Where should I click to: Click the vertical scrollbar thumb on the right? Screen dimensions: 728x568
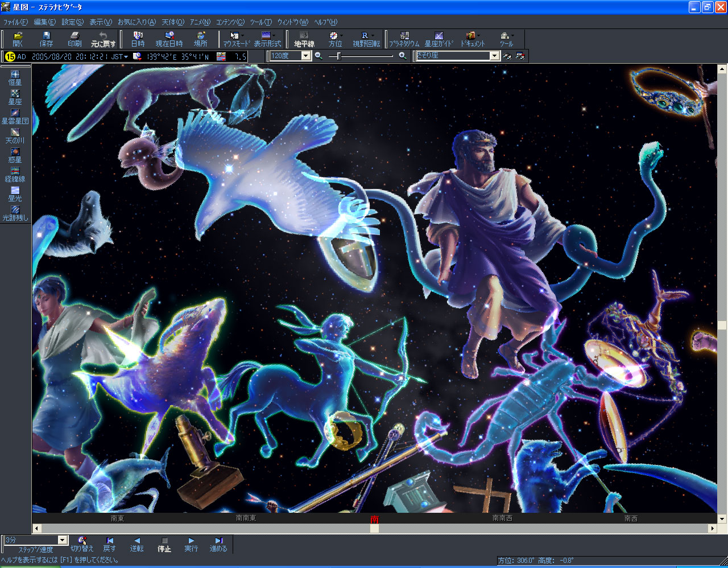[x=722, y=325]
